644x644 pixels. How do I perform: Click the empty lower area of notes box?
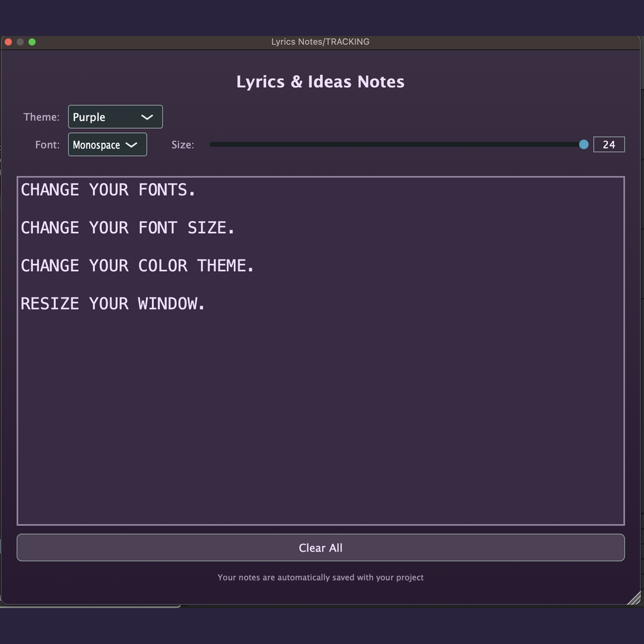(320, 419)
